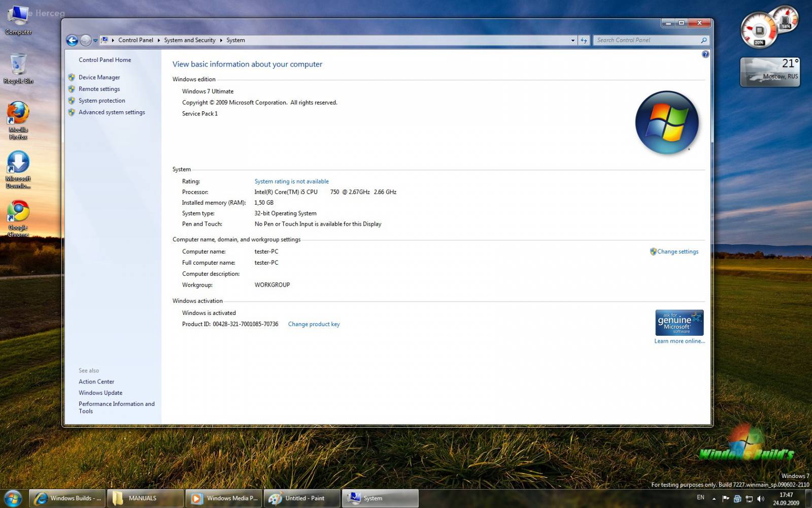
Task: Open Action Center flag tray icon
Action: point(726,499)
